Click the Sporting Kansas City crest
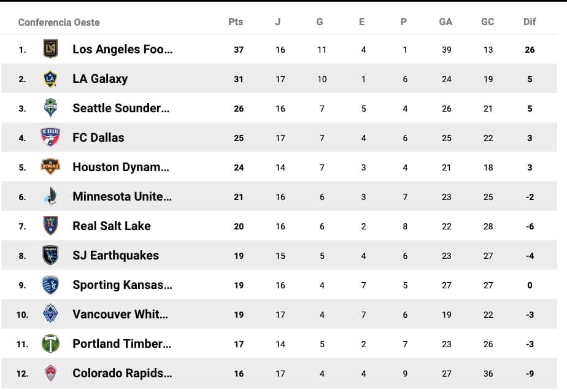Screen dimensions: 567x392 tap(50, 285)
